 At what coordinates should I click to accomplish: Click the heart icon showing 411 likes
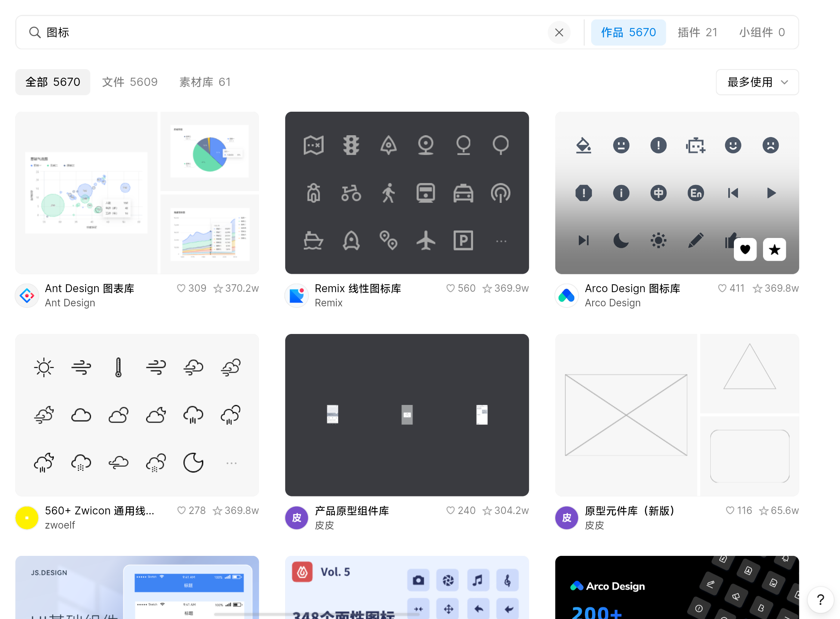[722, 288]
